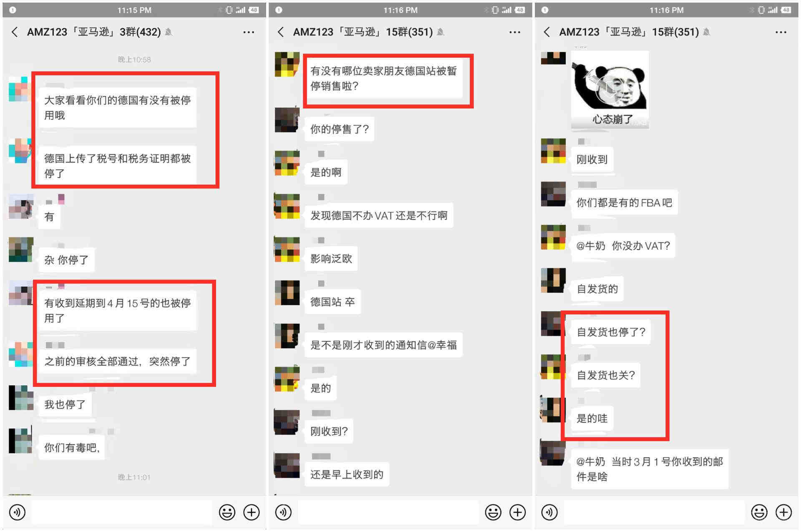Tap text input field in middle chat
Screen dimensions: 801x532
tap(388, 512)
